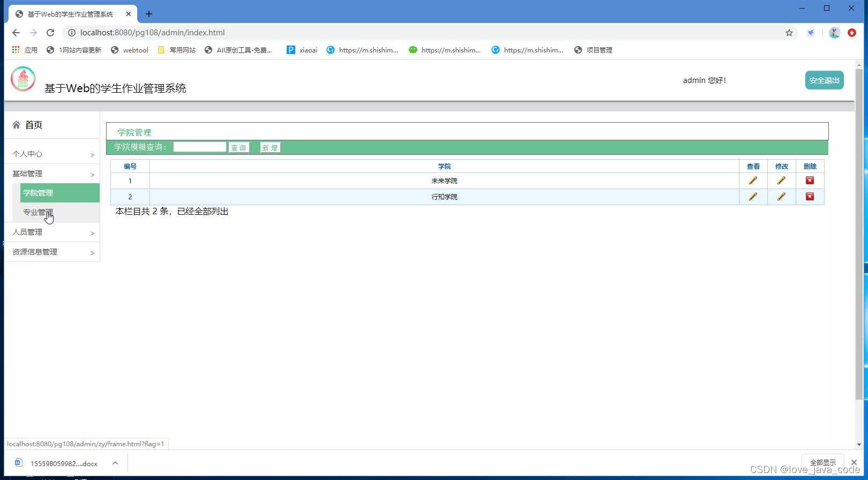The image size is (868, 480).
Task: Click the system logo in the header
Action: tap(23, 79)
